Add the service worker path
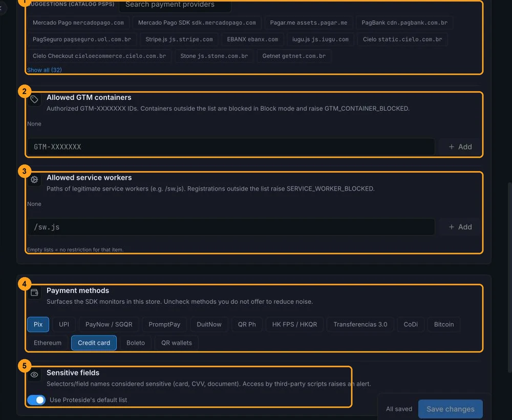 point(460,227)
